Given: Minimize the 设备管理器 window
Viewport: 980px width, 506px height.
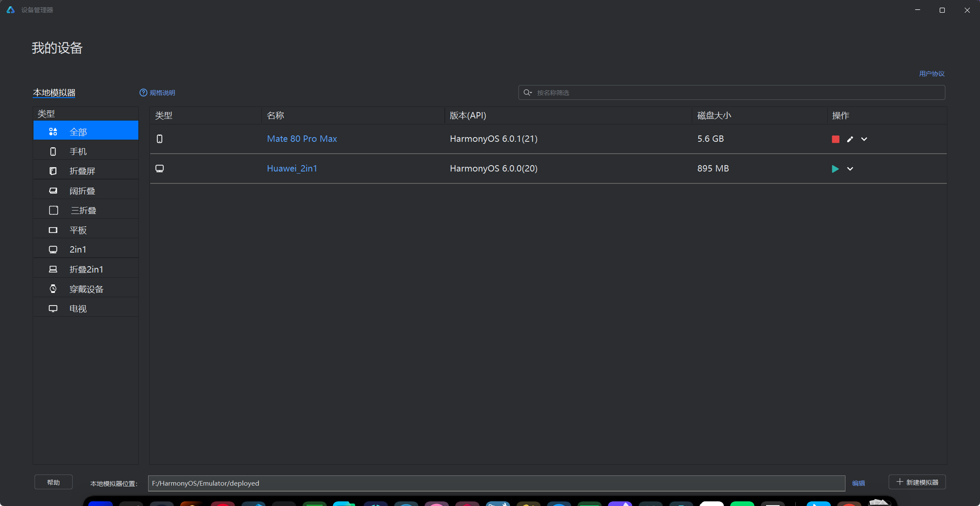Looking at the screenshot, I should [918, 10].
